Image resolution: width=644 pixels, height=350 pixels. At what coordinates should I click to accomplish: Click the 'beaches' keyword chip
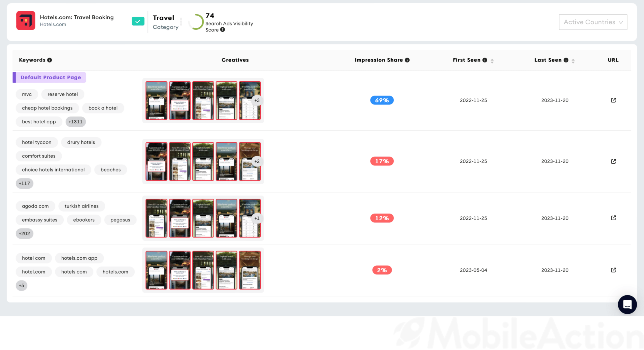[111, 170]
